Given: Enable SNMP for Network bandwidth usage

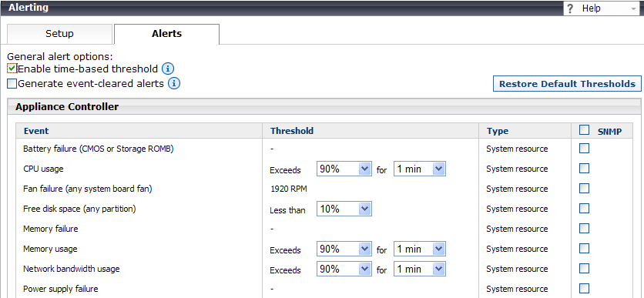Looking at the screenshot, I should pos(584,269).
